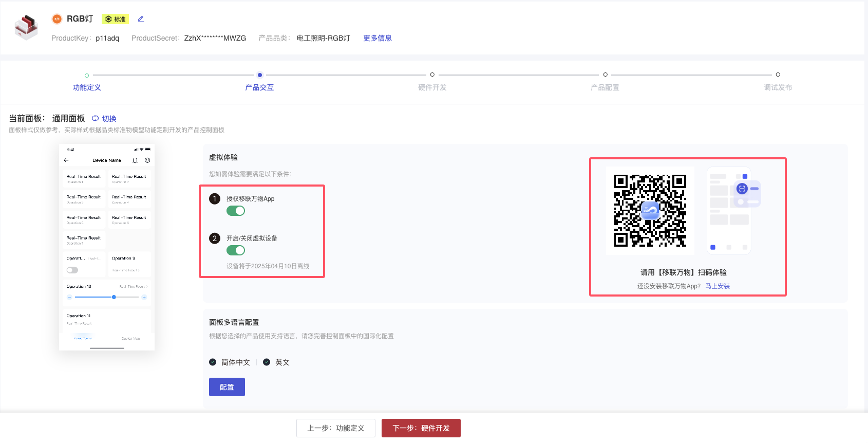Screen dimensions: 868x443
Task: Click 下一步：硬件开发 button
Action: 421,428
